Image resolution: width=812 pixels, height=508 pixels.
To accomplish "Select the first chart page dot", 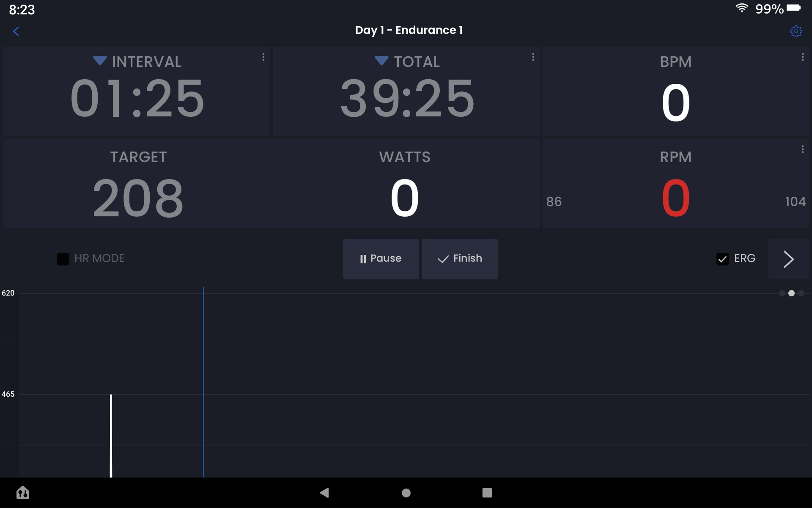I will (x=782, y=293).
